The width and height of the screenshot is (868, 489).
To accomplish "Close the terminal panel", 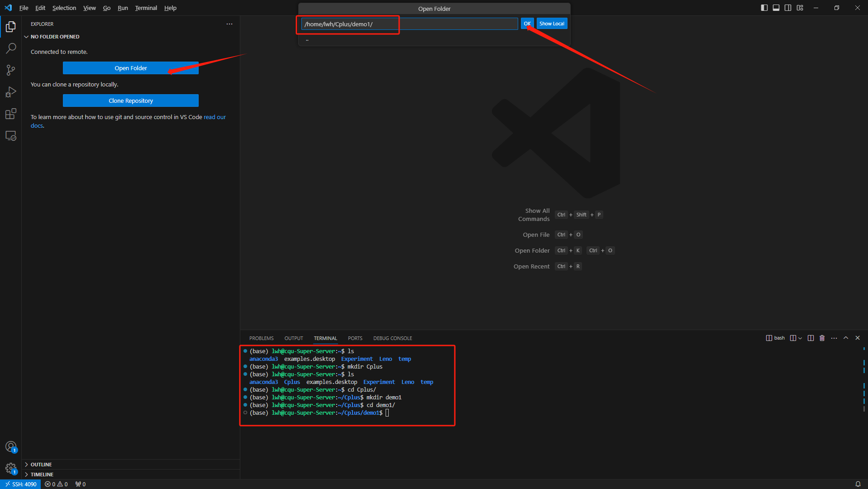I will (x=858, y=338).
